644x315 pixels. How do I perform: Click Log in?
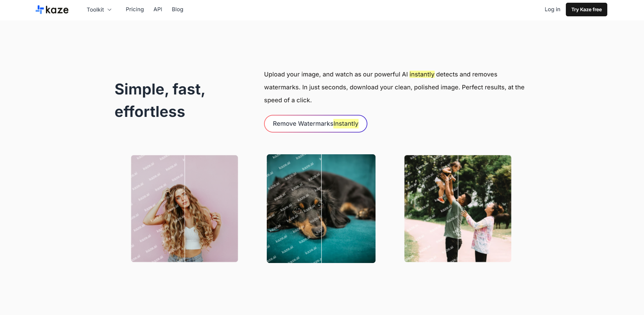point(552,10)
